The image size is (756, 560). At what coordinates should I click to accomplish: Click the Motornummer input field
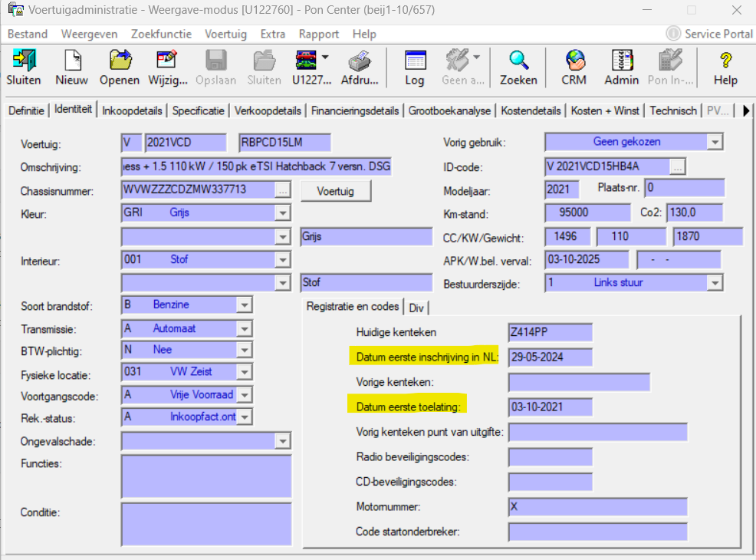click(x=597, y=507)
